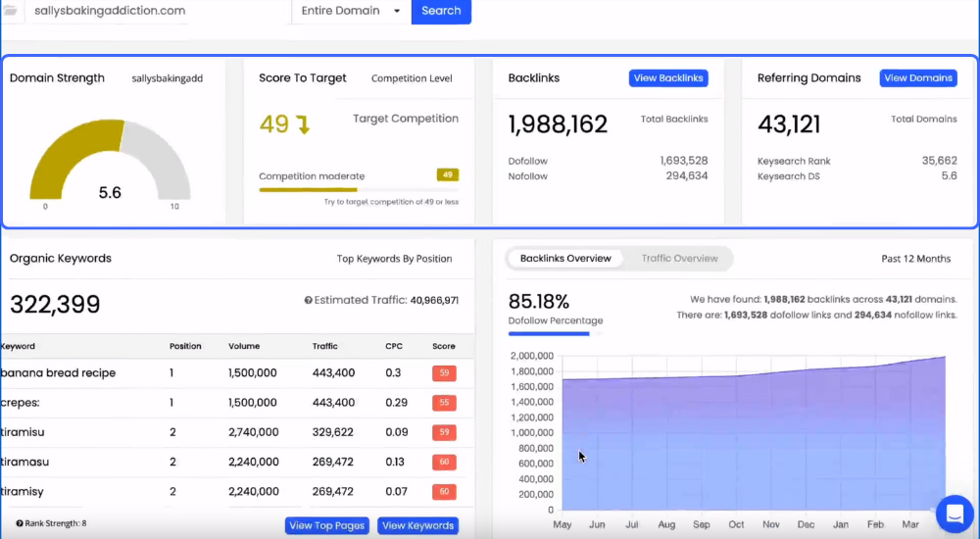Viewport: 980px width, 539px height.
Task: Click the red score badge for tiramasu
Action: coord(444,463)
